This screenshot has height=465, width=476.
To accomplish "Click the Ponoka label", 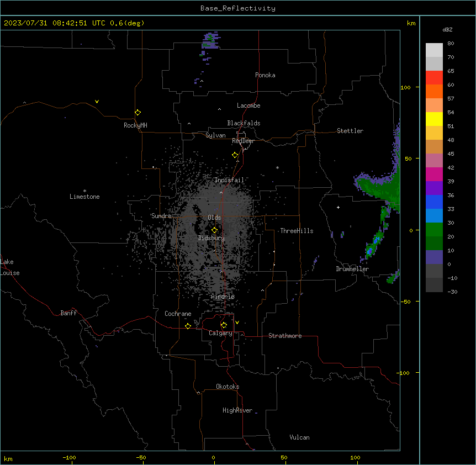I will [265, 75].
